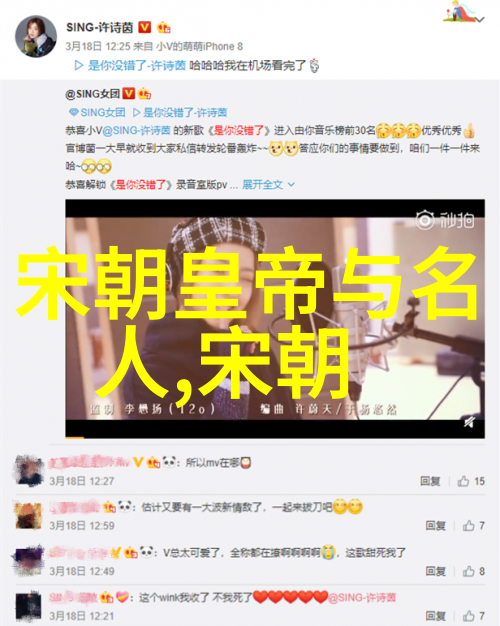
Task: Open the @SING女团 reposted account link
Action: click(92, 94)
